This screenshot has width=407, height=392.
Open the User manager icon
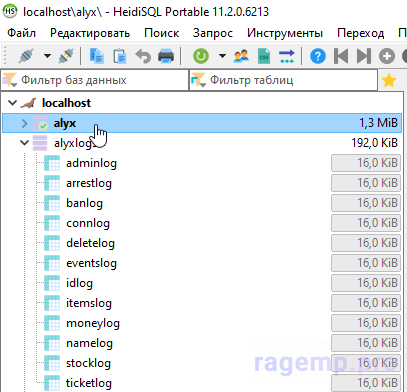(241, 56)
